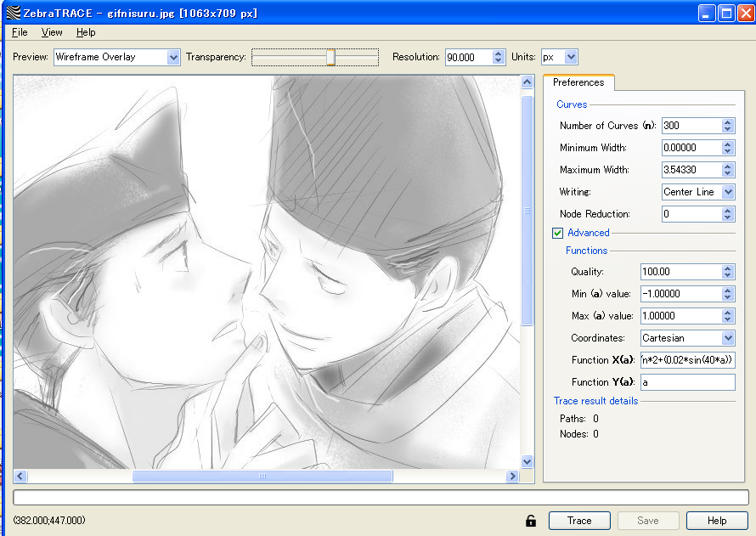Click into the Resolution value field
The image size is (756, 536).
[x=469, y=58]
